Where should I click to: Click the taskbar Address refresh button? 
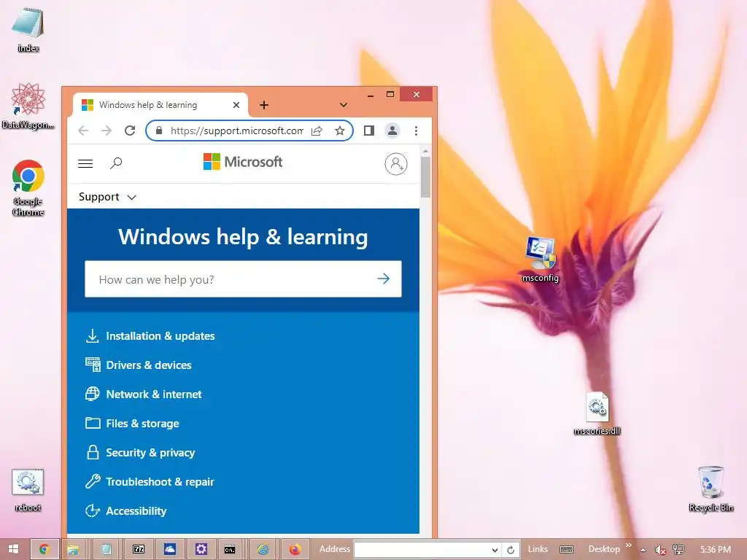point(511,550)
